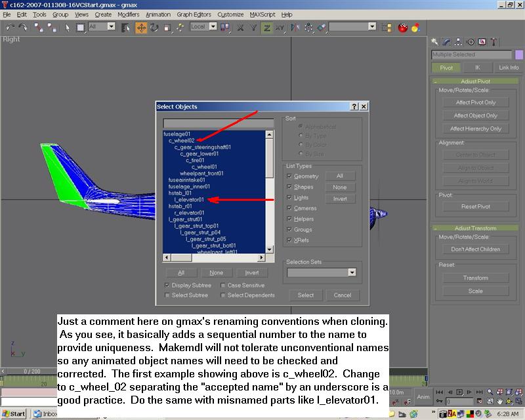Collapse the Adjust Pivot rollout
The image size is (525, 420).
coord(475,81)
